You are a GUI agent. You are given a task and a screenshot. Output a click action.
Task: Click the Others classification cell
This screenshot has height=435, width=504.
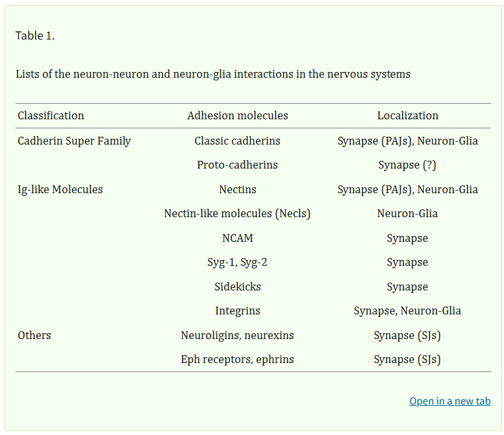pyautogui.click(x=34, y=335)
